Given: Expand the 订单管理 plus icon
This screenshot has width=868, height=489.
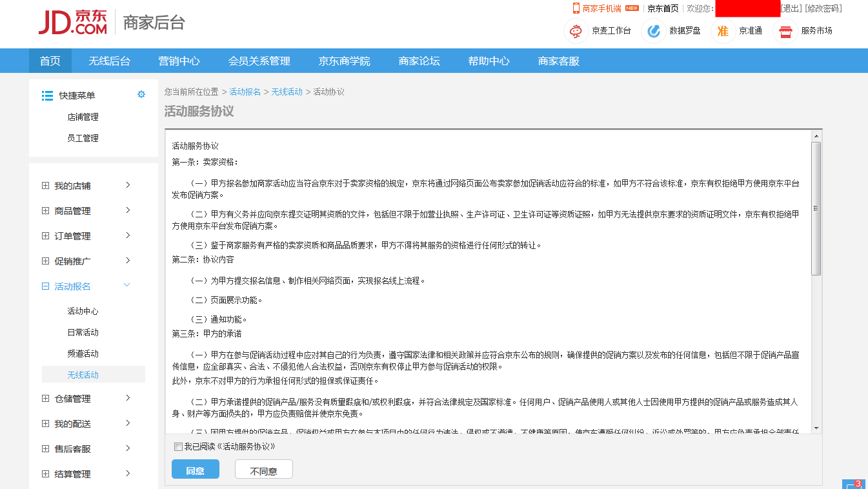Looking at the screenshot, I should tap(45, 236).
